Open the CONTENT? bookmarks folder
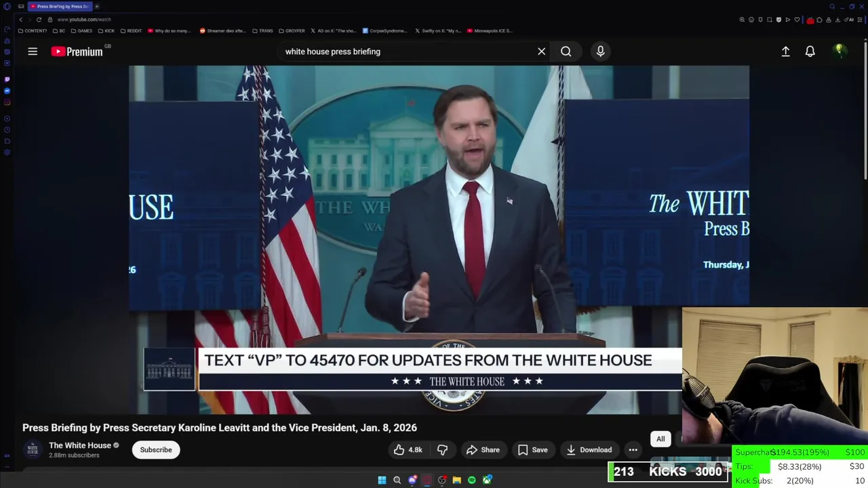 [x=33, y=30]
